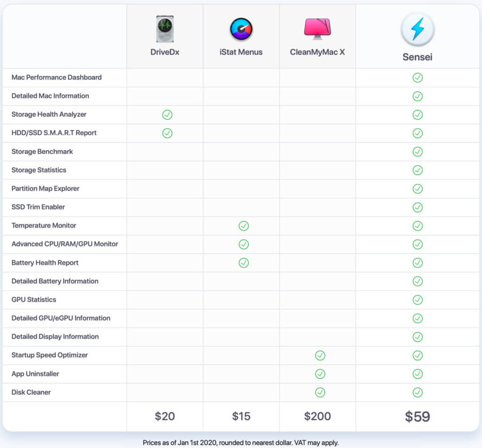Click iStat Menus' Temperature Monitor checkmark
The width and height of the screenshot is (482, 448).
(x=243, y=226)
